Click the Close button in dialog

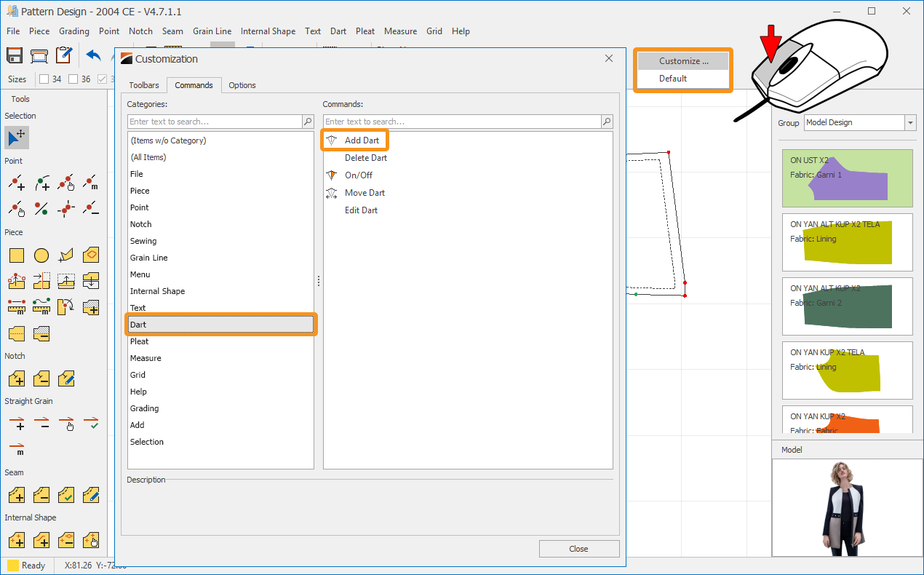(x=578, y=549)
